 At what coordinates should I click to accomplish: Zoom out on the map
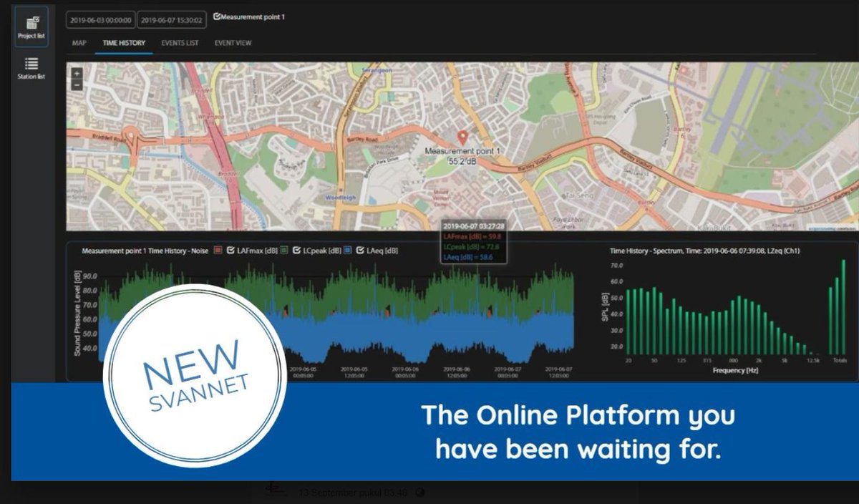[77, 86]
